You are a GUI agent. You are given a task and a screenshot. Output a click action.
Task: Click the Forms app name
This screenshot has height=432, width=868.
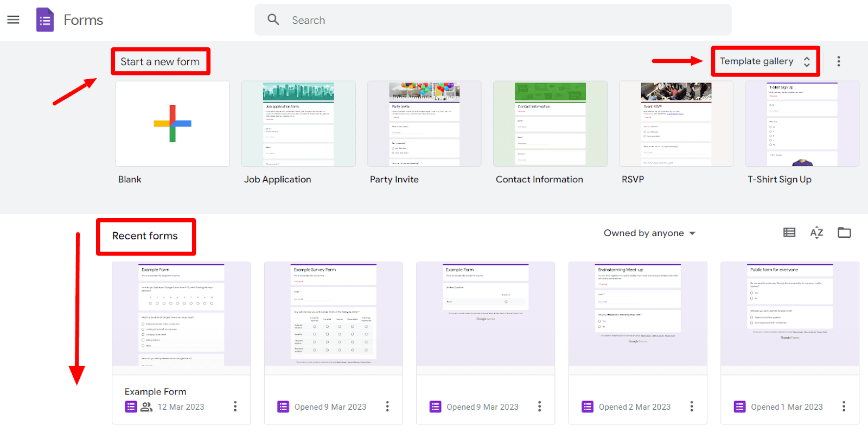pyautogui.click(x=83, y=20)
